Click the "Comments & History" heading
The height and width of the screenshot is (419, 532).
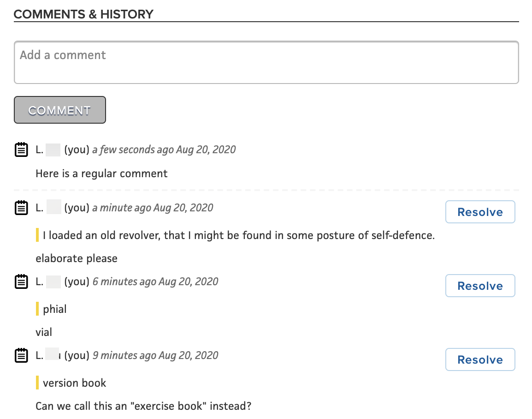(x=83, y=14)
